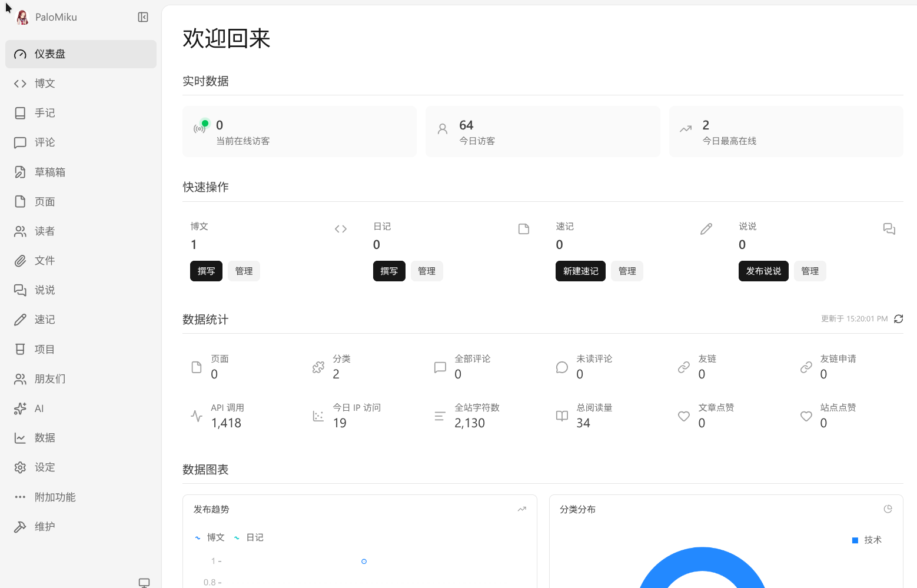Toggle 博文 series in 发布趋势 legend
Viewport: 917px width, 588px height.
(x=210, y=538)
